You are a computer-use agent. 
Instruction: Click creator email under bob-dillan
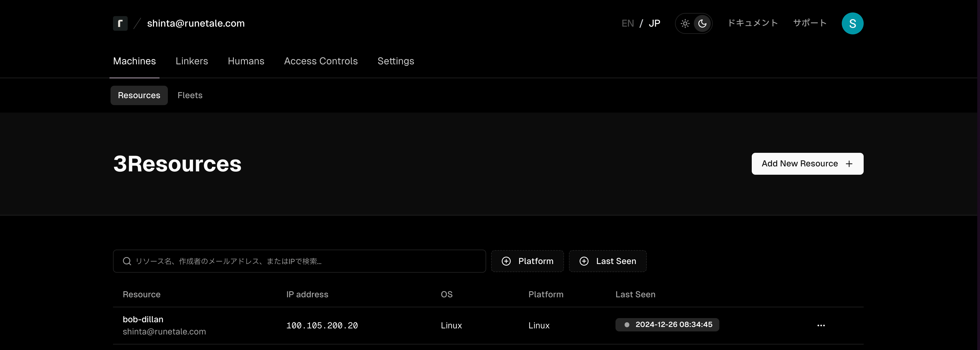pos(164,332)
